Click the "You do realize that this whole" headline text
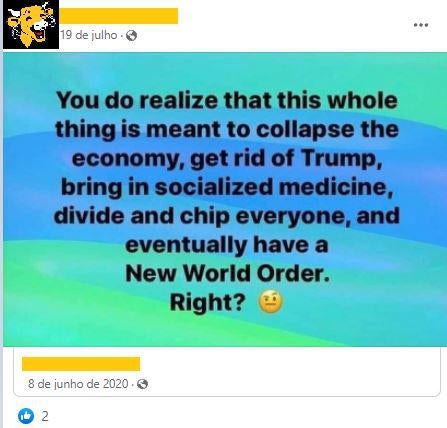447x428 pixels. pyautogui.click(x=227, y=100)
